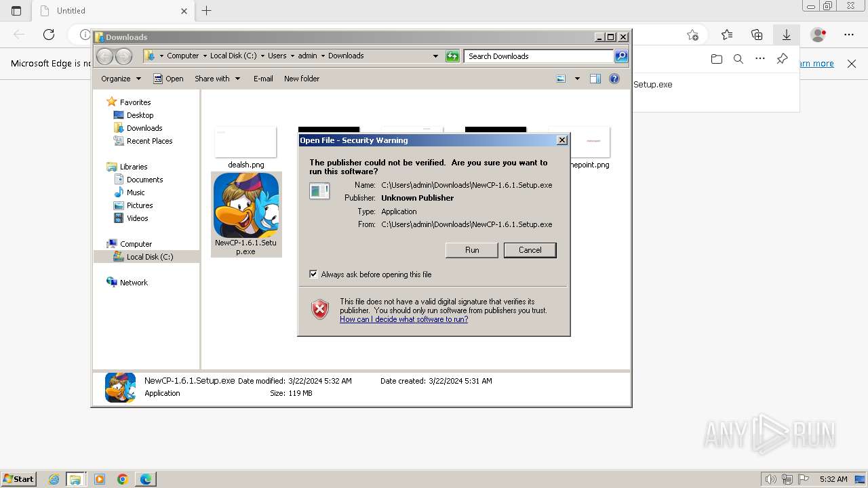
Task: Select the NewCP-1.6.1.Setup.exe file thumbnail
Action: [x=246, y=215]
